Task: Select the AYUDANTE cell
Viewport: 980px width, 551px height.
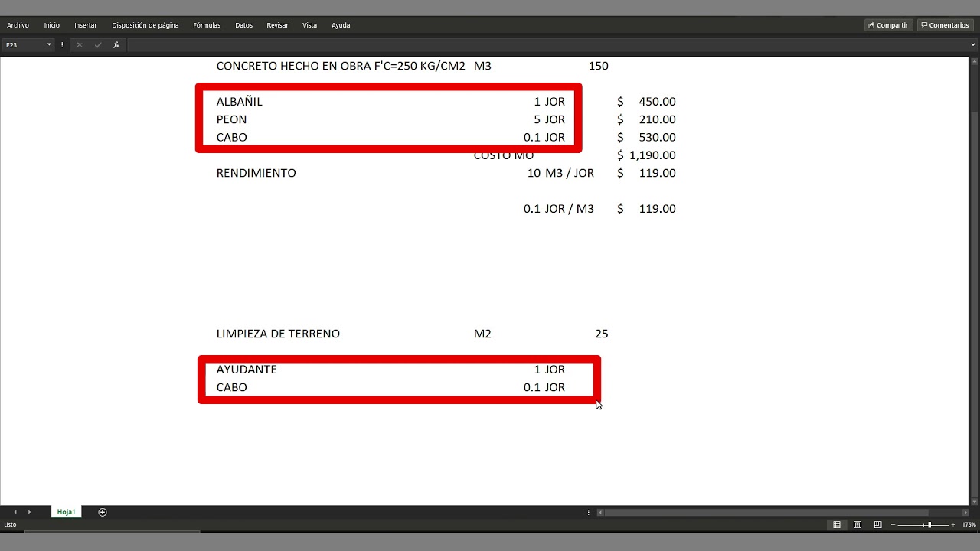Action: [247, 370]
